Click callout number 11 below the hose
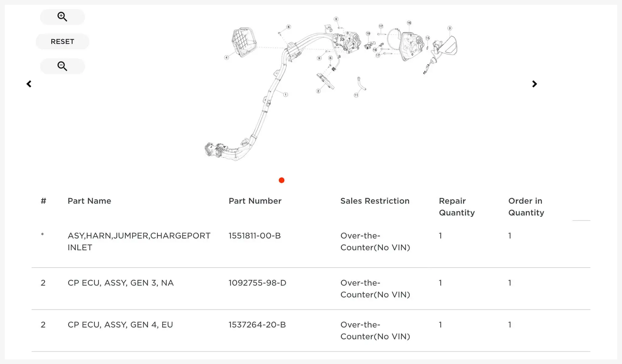 click(x=356, y=95)
